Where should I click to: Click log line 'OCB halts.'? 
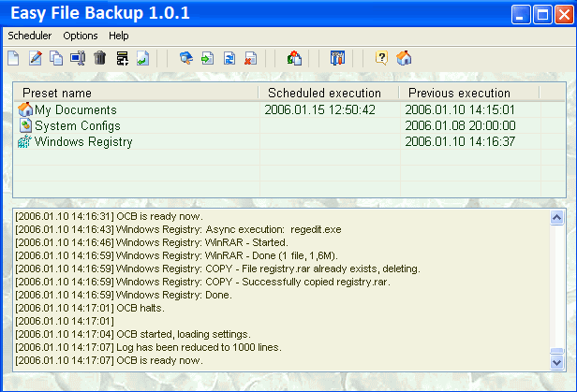(x=90, y=308)
